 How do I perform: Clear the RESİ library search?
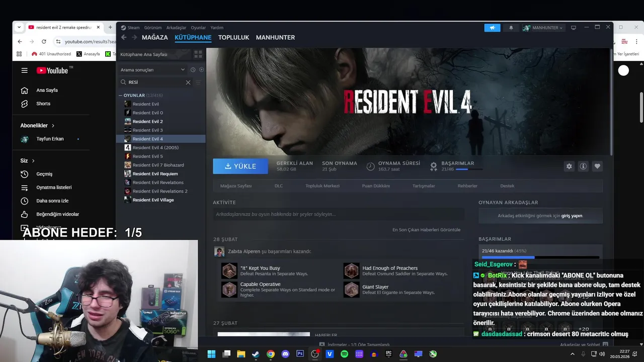point(188,82)
